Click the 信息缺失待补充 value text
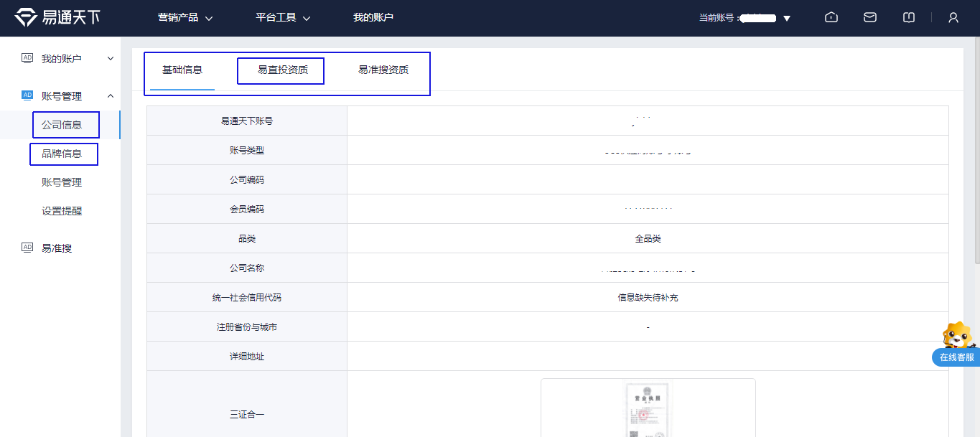This screenshot has height=437, width=980. [x=648, y=298]
